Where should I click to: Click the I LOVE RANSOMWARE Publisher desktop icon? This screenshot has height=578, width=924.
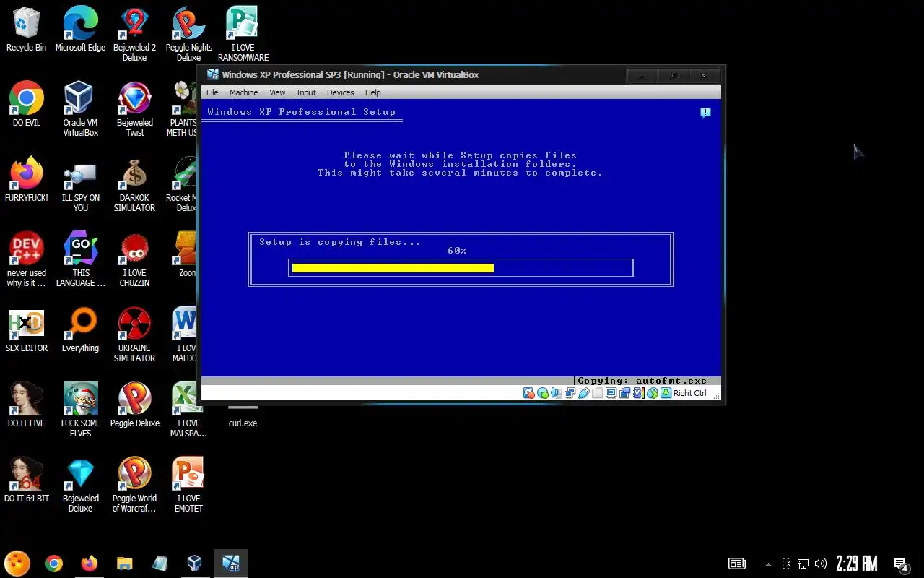click(243, 34)
